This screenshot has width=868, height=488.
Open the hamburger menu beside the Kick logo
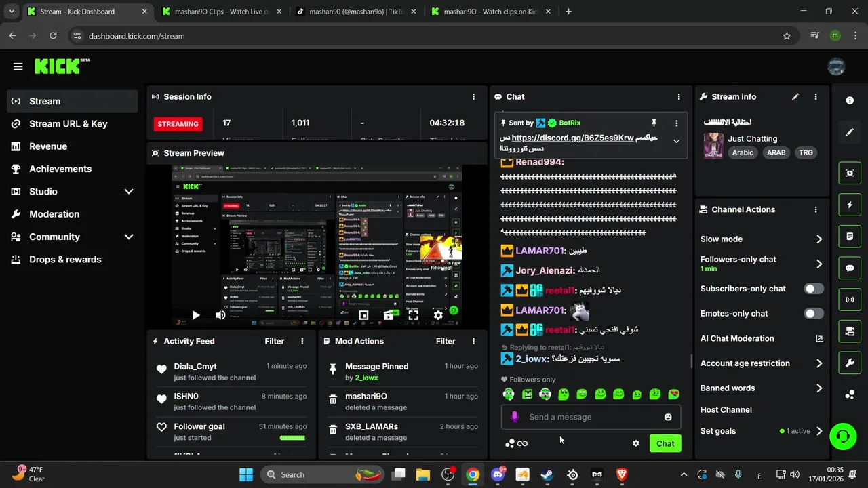pyautogui.click(x=18, y=66)
